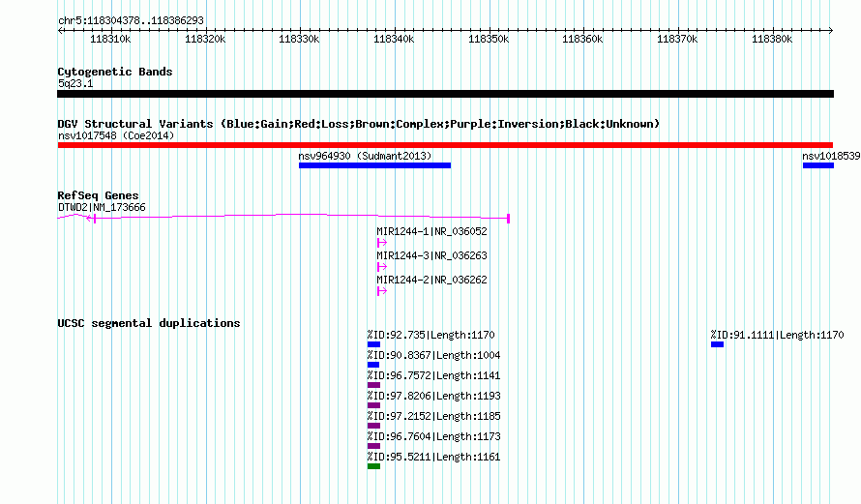Click blue bar under %ID:91.1111 Length:1170
Screen dimensions: 861x504
(717, 344)
